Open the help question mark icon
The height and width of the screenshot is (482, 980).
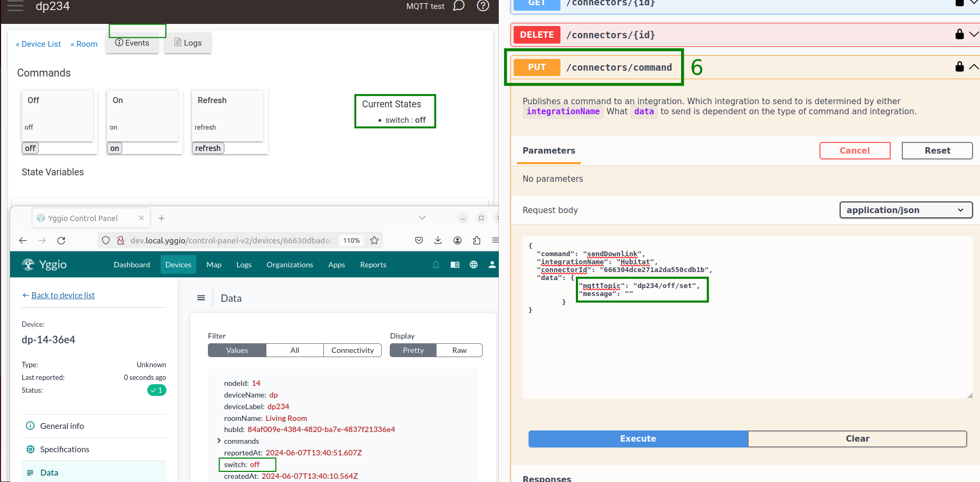483,6
